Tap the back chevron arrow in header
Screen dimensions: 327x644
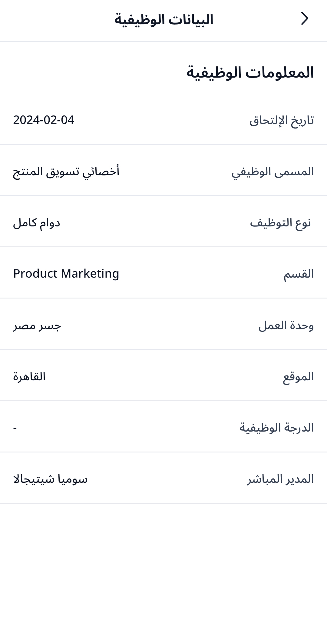point(304,19)
